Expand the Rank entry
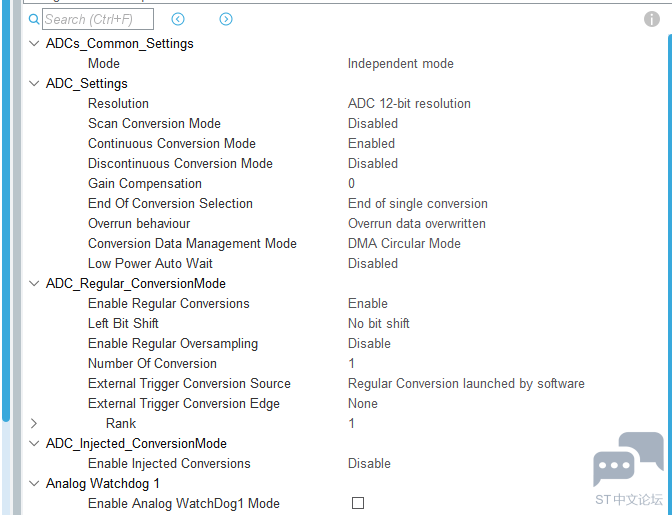The image size is (672, 515). point(35,423)
